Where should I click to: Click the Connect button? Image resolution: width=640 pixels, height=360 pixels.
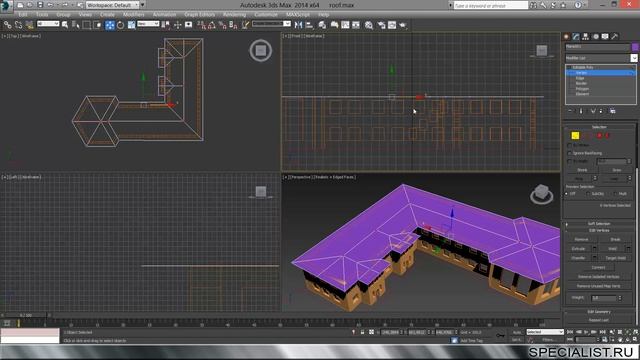coord(598,267)
